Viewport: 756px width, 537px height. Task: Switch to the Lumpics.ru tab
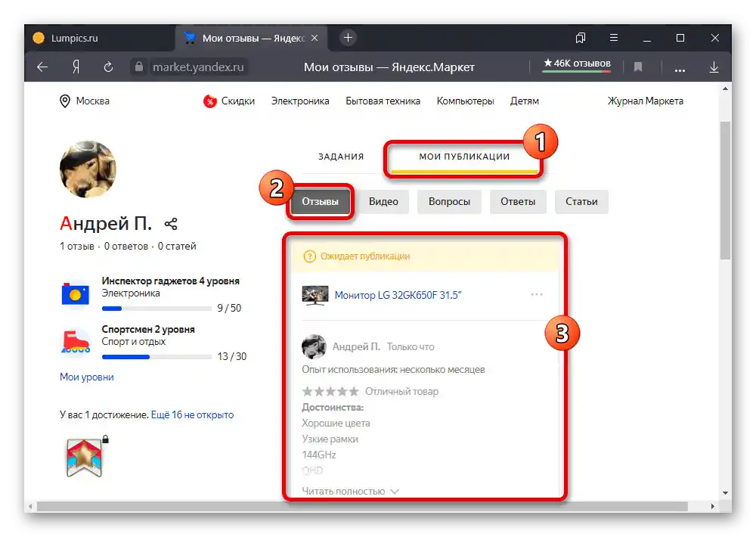click(99, 38)
